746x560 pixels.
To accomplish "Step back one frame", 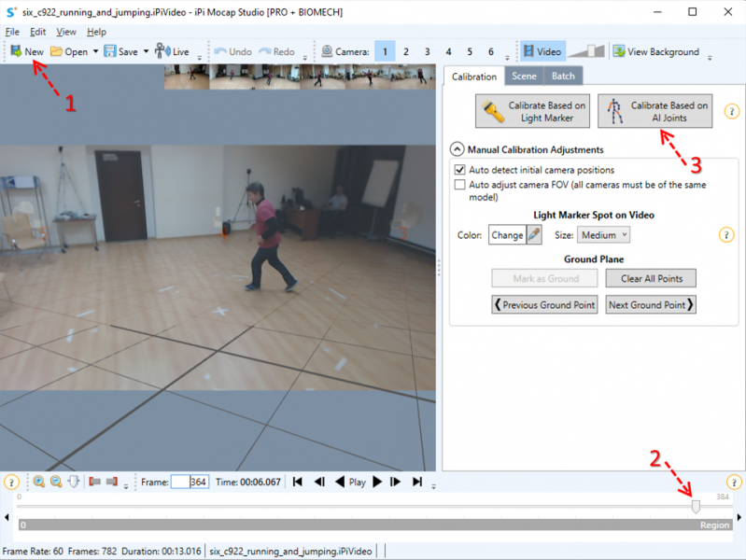I will tap(319, 482).
